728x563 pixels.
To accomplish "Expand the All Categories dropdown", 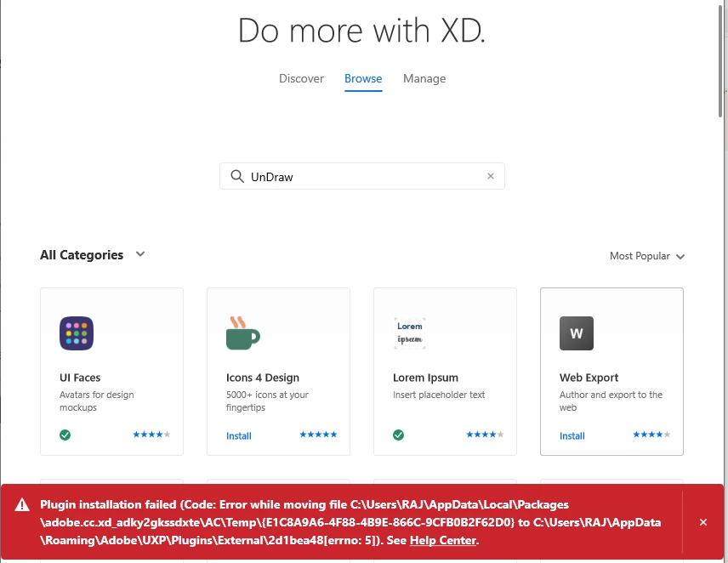I will point(93,255).
